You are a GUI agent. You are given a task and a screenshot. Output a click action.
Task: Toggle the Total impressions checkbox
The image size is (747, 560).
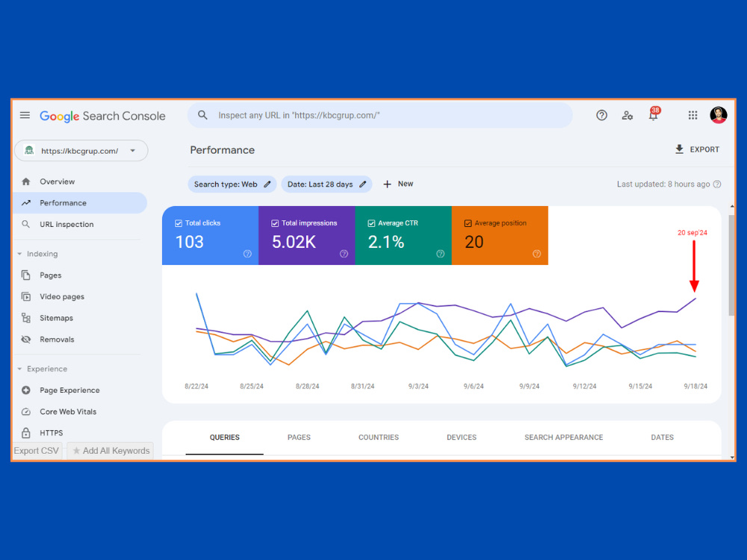point(275,223)
